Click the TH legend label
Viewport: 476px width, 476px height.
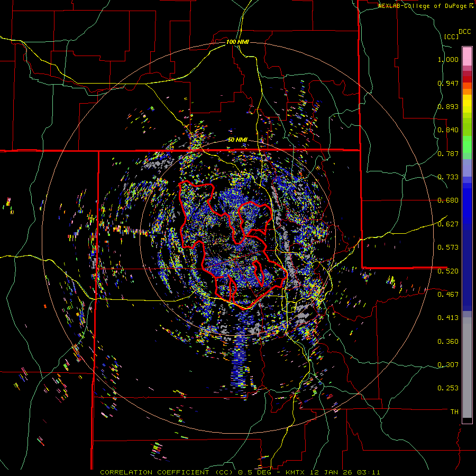(454, 412)
